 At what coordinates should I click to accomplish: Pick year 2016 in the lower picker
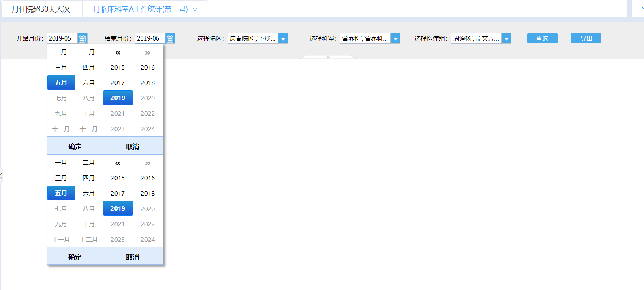[148, 178]
